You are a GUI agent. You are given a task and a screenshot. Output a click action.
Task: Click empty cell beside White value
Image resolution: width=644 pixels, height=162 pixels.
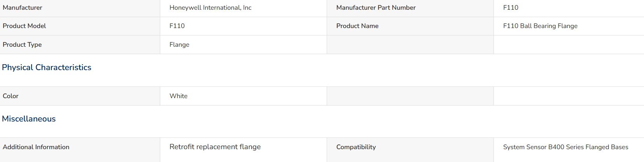point(410,96)
